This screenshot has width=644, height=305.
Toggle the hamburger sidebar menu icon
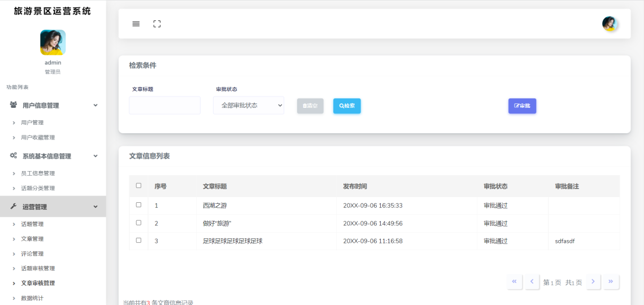[x=136, y=24]
